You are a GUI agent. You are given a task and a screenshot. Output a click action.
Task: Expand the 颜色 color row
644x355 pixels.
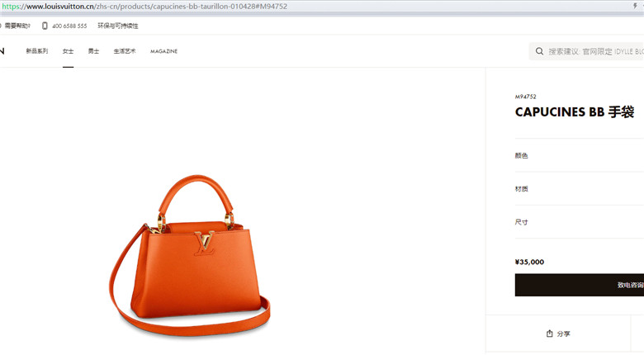point(580,155)
